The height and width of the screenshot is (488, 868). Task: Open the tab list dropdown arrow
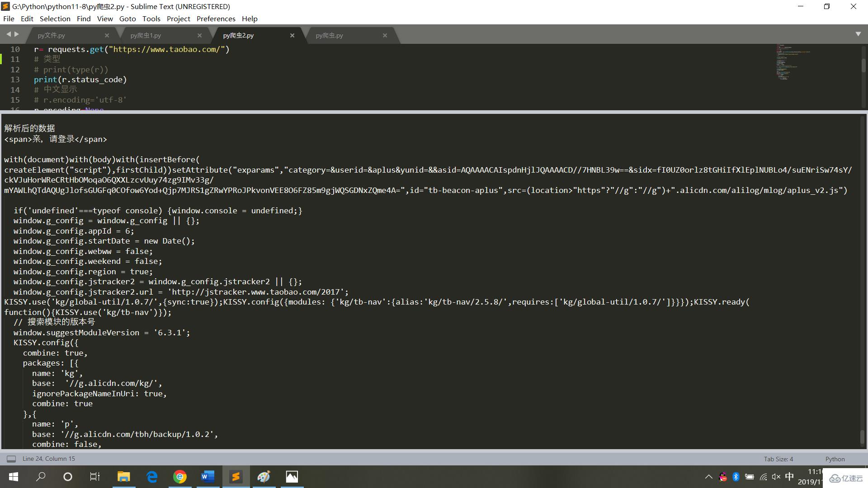pos(858,34)
